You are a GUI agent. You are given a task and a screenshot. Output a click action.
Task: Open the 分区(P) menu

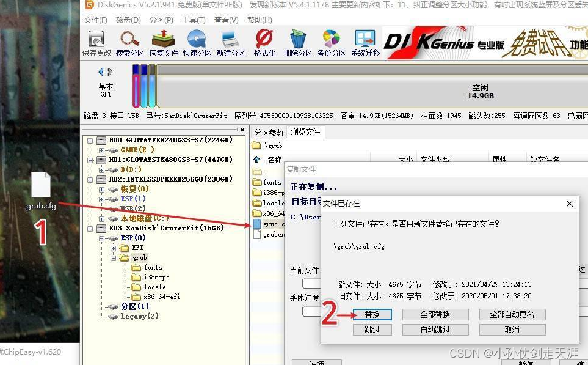pyautogui.click(x=161, y=20)
